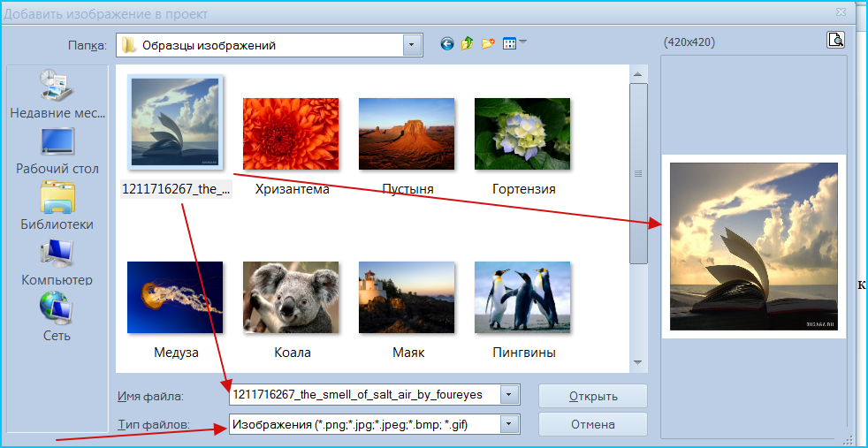The height and width of the screenshot is (448, 868).
Task: Open Библиотеки in the sidebar
Action: tap(57, 206)
